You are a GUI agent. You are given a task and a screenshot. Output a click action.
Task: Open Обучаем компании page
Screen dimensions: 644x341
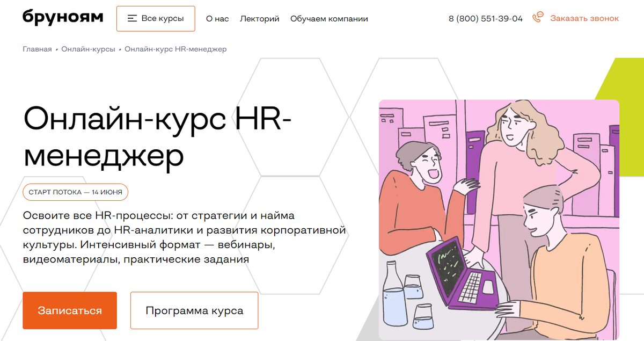(x=329, y=18)
